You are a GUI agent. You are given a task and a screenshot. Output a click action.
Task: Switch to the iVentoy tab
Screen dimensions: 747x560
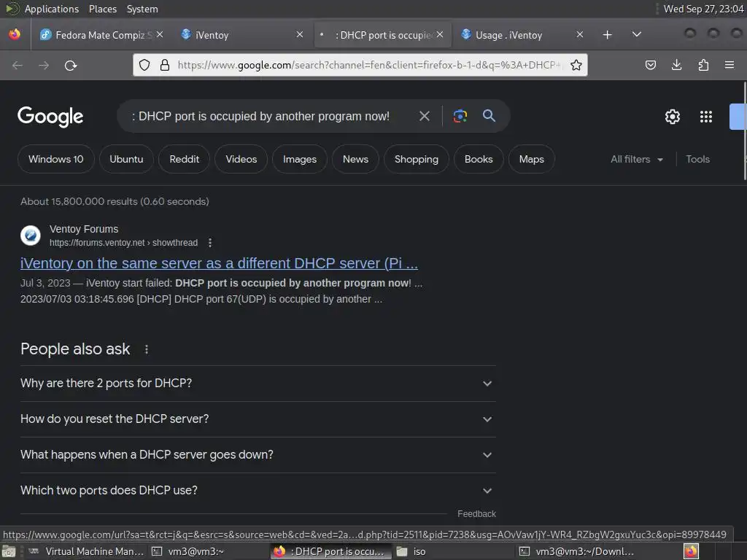point(241,35)
